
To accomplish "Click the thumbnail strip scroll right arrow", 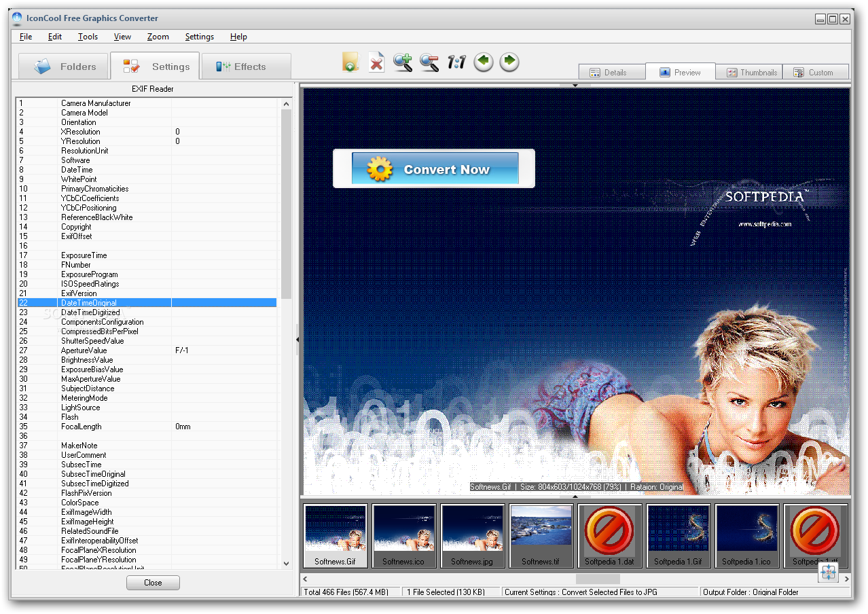I will coord(846,579).
